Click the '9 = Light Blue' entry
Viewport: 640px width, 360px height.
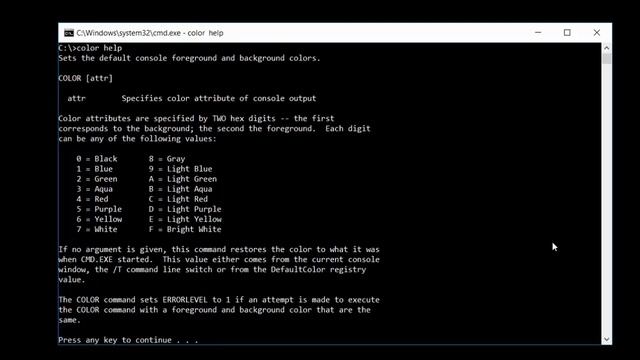click(x=180, y=169)
